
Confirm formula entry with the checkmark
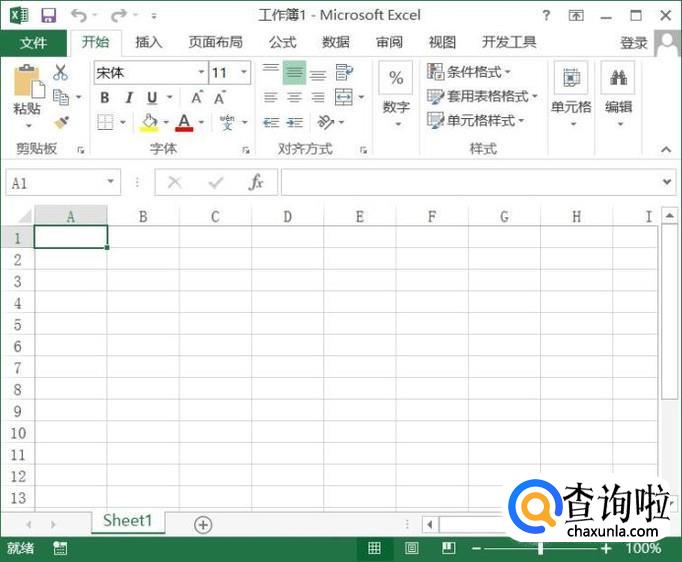pos(216,182)
